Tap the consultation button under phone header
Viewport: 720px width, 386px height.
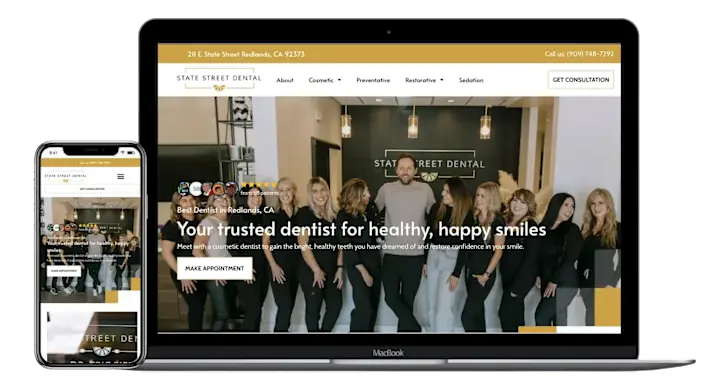[x=92, y=189]
